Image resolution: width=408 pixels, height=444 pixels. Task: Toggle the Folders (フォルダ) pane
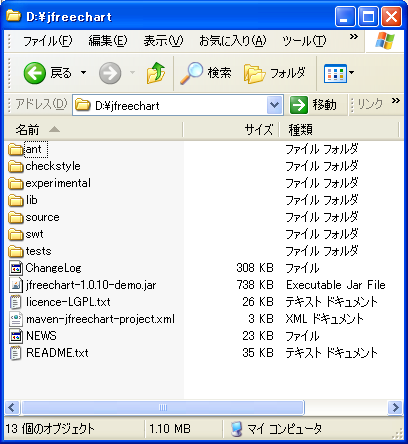(275, 73)
